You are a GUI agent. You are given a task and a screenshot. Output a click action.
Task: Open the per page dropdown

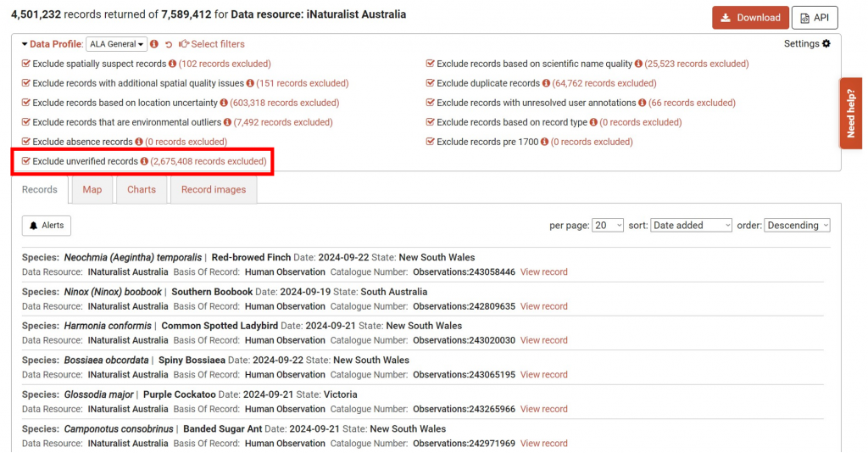coord(608,226)
